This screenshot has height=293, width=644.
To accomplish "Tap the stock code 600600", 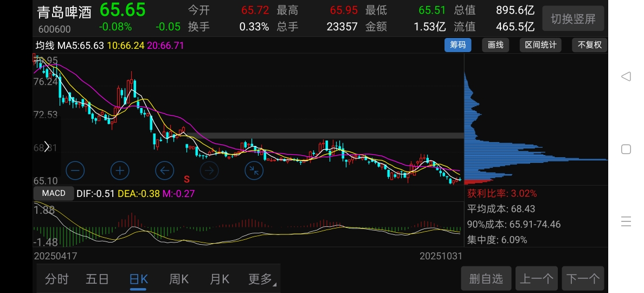I will [x=55, y=29].
